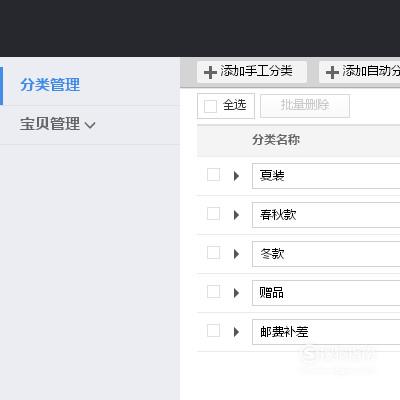
Task: Expand the 邮费补差 category arrow
Action: click(x=236, y=332)
